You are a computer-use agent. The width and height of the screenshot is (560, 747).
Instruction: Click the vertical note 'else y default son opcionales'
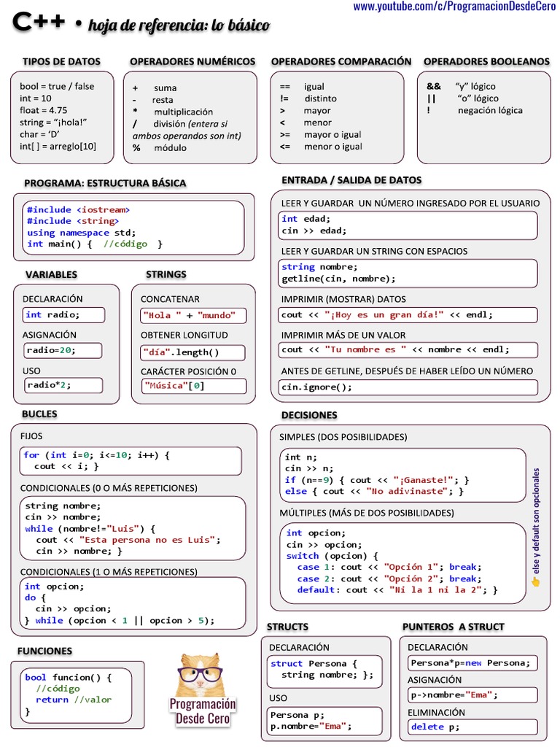click(x=536, y=521)
